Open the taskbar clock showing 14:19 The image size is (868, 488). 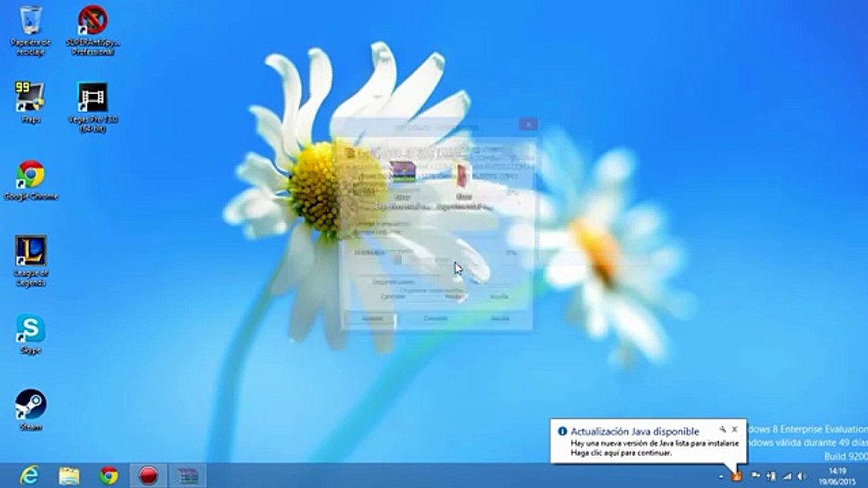point(837,476)
